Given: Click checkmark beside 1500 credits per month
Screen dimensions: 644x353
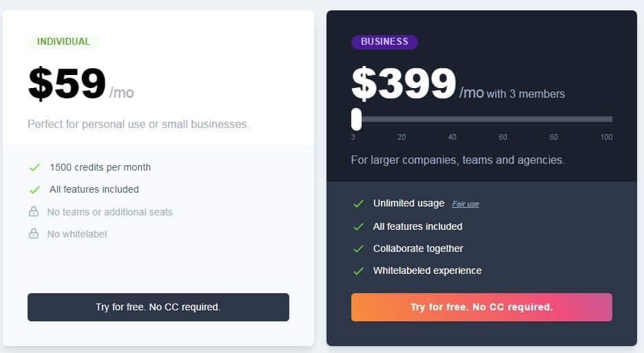Looking at the screenshot, I should (x=35, y=167).
